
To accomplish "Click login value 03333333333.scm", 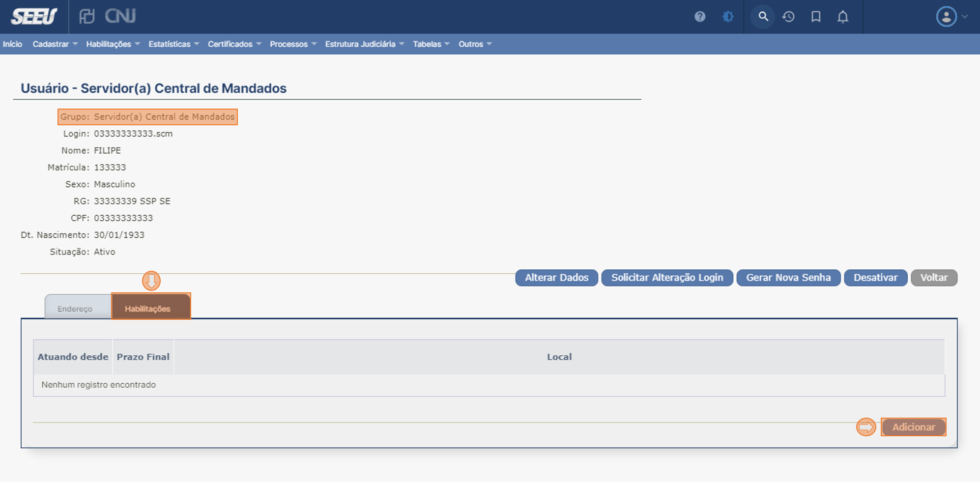I will pyautogui.click(x=133, y=134).
